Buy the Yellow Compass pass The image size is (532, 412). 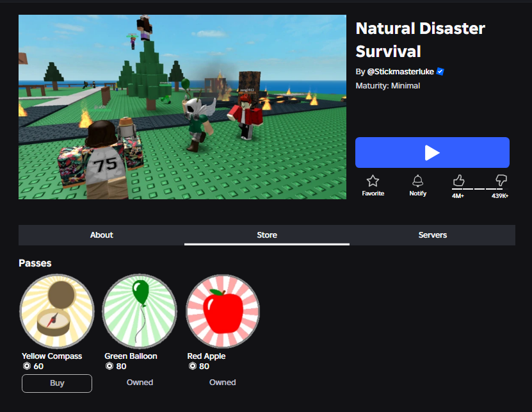click(57, 383)
